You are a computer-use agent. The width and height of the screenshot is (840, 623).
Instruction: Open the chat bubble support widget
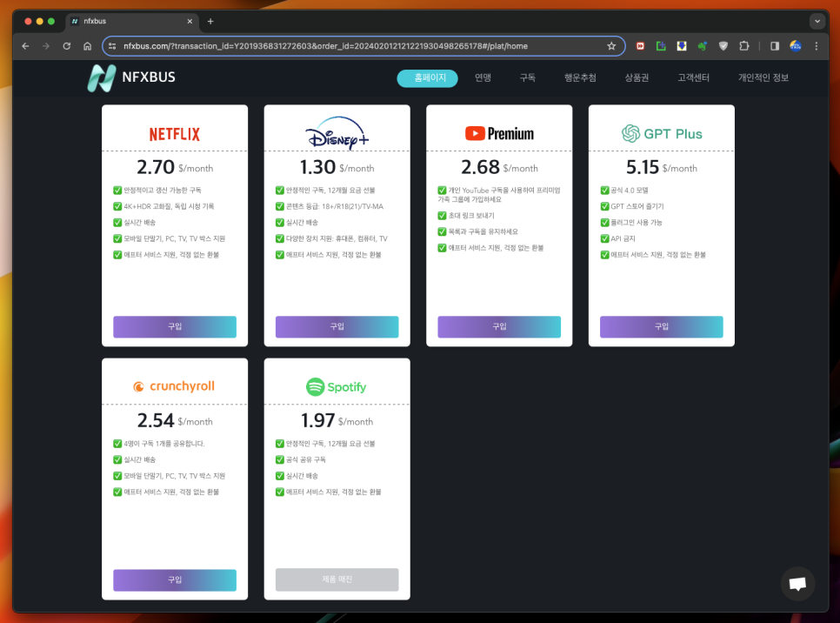pyautogui.click(x=797, y=583)
